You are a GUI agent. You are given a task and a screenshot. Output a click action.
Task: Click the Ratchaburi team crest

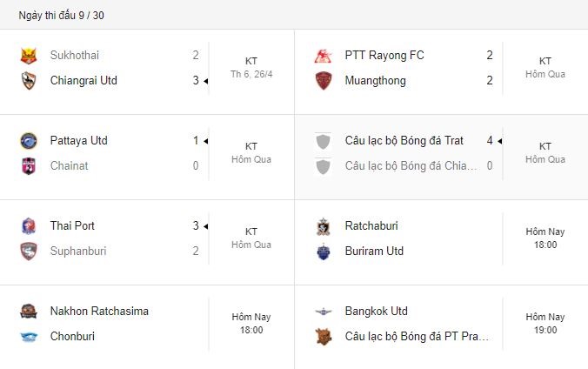324,226
